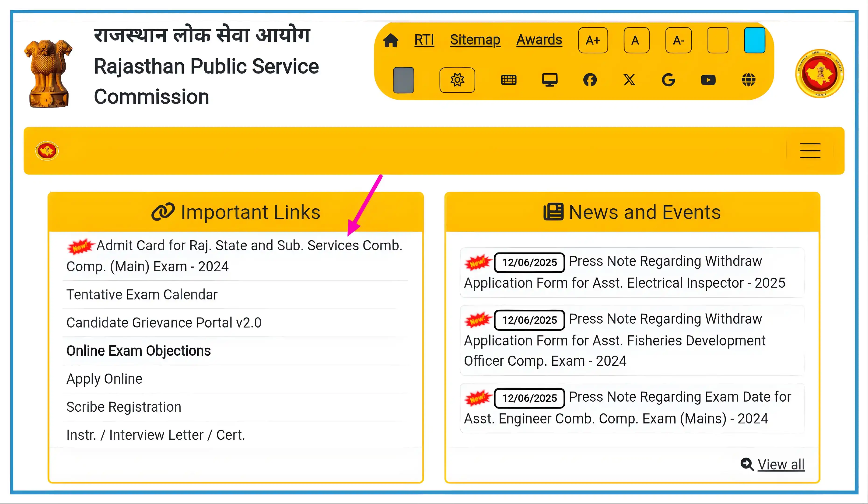868x504 pixels.
Task: Open the Google icon
Action: 668,80
